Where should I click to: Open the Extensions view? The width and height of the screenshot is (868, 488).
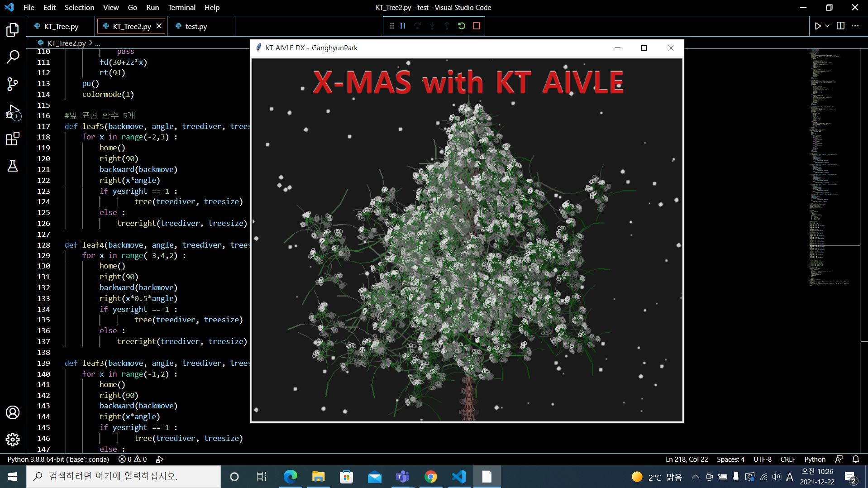[x=12, y=139]
